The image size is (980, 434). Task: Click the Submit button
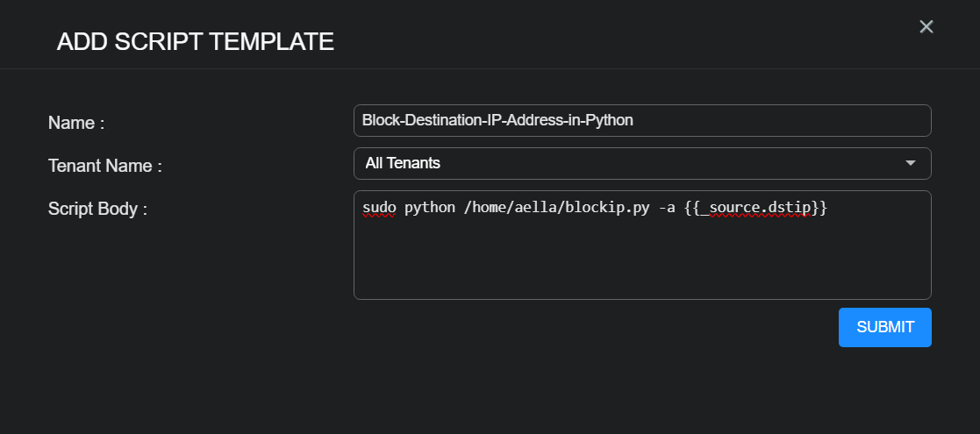coord(884,327)
